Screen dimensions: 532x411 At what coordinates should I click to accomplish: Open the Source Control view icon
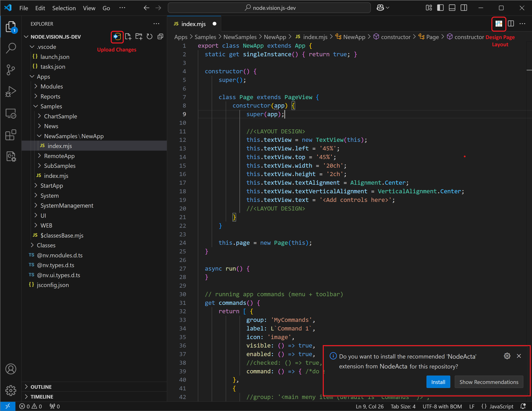point(11,70)
